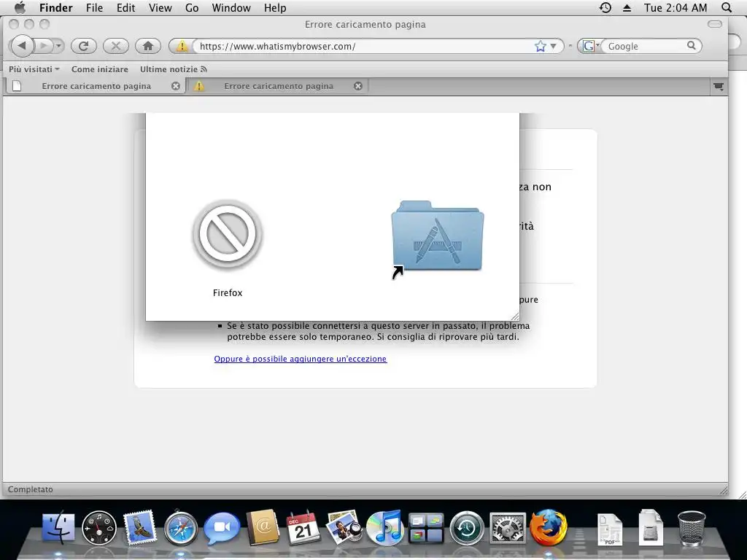
Task: Switch to second tab with warning icon
Action: coord(278,86)
